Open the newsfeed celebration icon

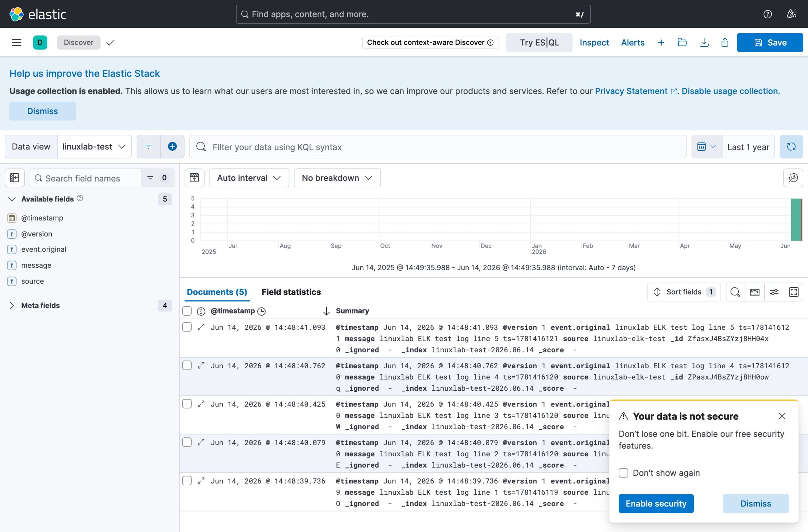coord(791,14)
